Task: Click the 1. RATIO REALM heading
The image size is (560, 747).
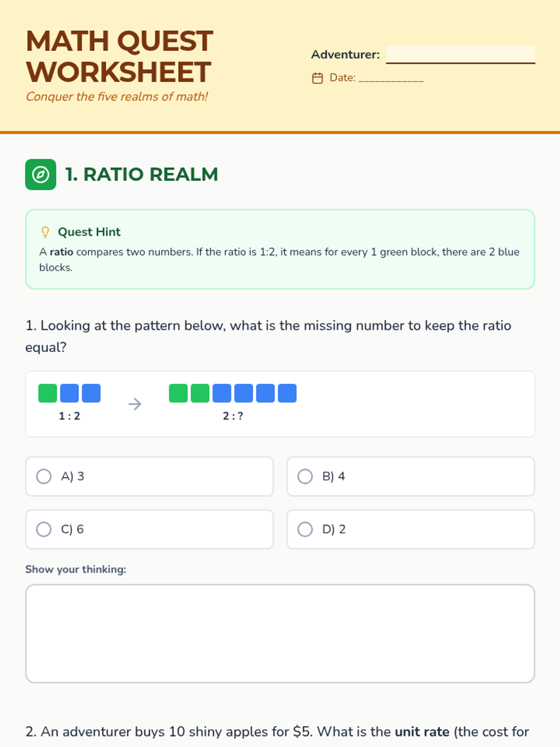Action: pos(141,175)
